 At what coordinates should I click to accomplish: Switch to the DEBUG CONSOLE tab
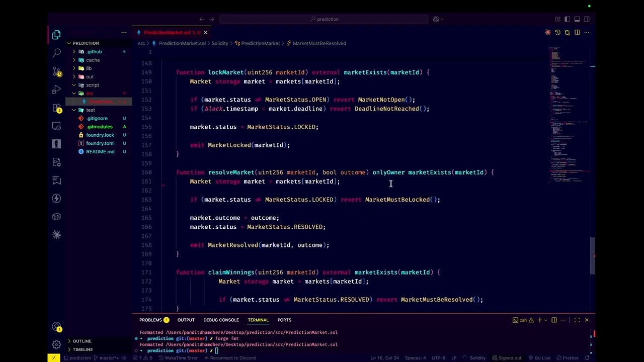click(221, 320)
